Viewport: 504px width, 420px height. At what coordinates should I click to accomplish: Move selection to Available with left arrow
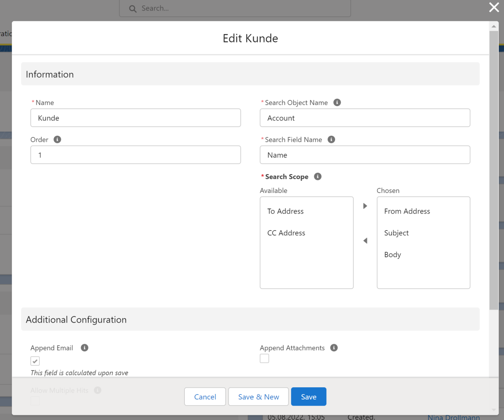pyautogui.click(x=365, y=241)
